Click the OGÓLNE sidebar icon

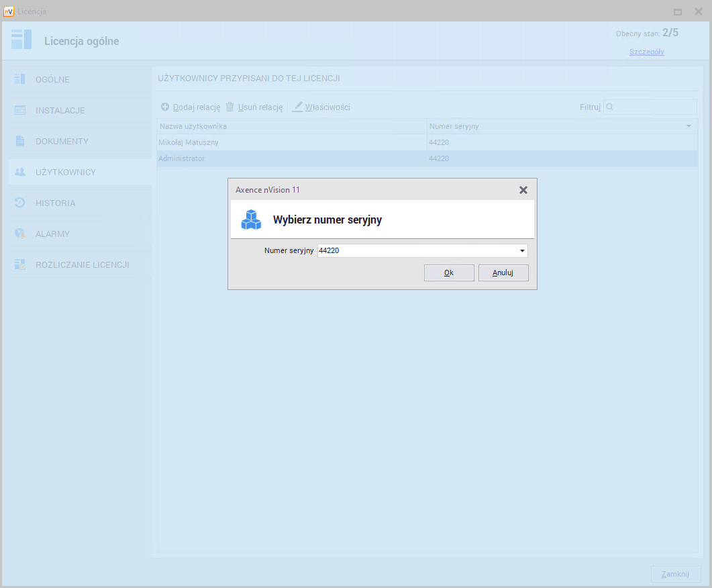pyautogui.click(x=20, y=79)
